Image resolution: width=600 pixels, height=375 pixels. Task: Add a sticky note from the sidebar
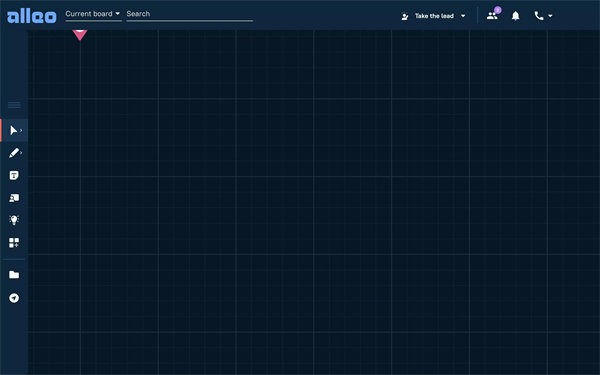pyautogui.click(x=14, y=176)
